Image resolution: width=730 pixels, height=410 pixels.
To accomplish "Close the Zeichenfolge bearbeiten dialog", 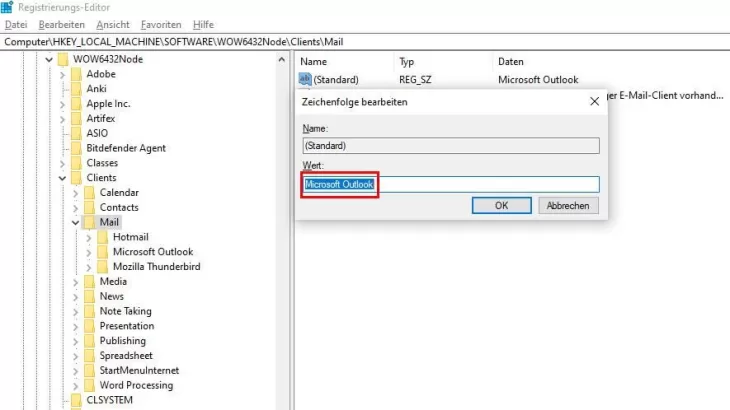I will click(x=594, y=102).
